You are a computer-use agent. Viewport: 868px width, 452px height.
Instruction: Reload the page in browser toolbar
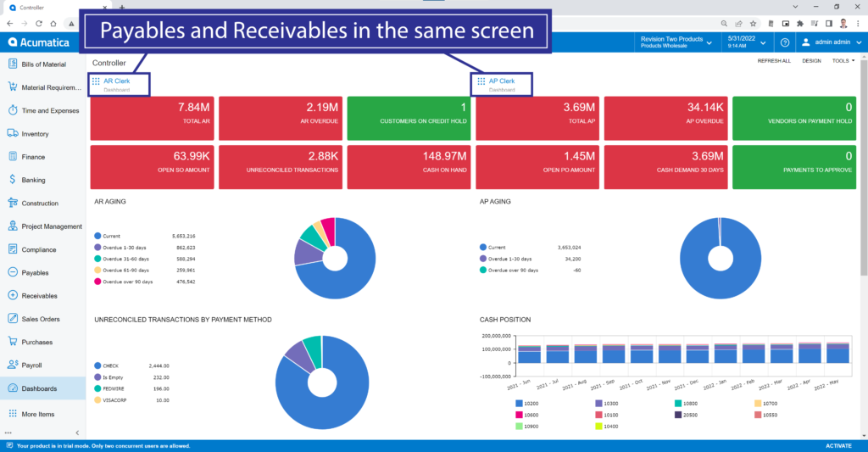(x=39, y=23)
